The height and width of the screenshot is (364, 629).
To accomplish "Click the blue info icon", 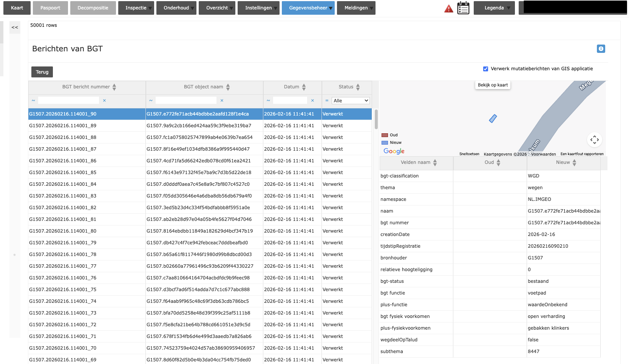I will point(601,49).
